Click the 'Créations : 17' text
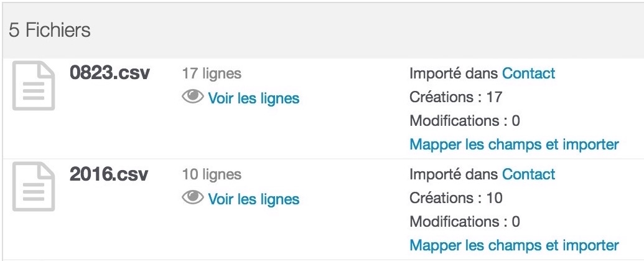Screen dimensions: 644x261 (456, 97)
